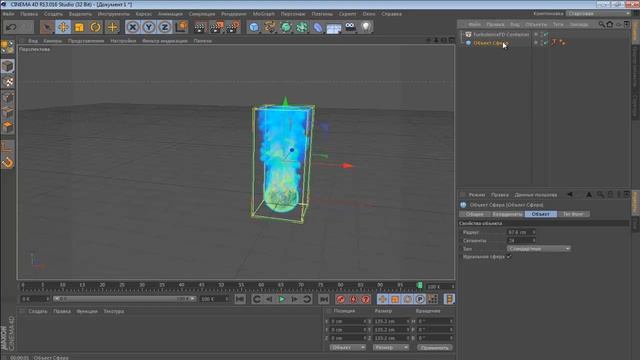Click the Применить button
This screenshot has width=640, height=360.
[435, 348]
